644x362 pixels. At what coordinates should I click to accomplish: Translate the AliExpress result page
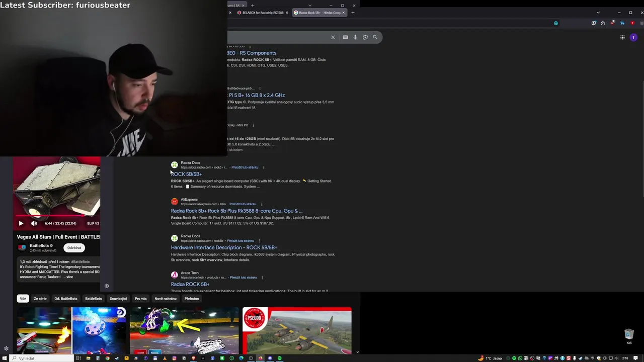(243, 204)
